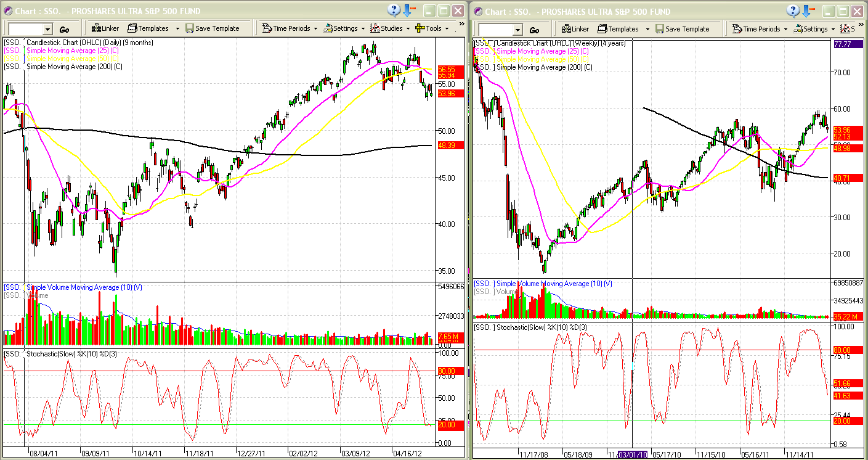
Task: Expand symbol combo box arrow in weekly chart window
Action: [x=518, y=30]
